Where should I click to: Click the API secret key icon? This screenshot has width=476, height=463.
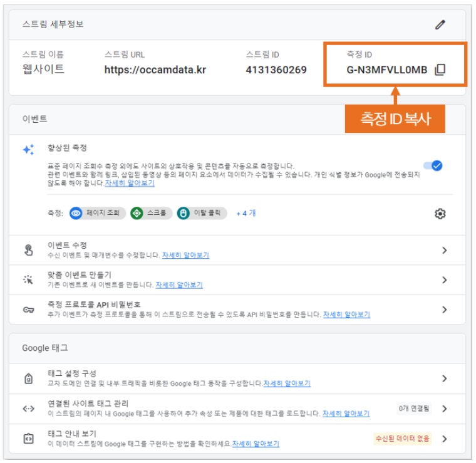[x=29, y=310]
